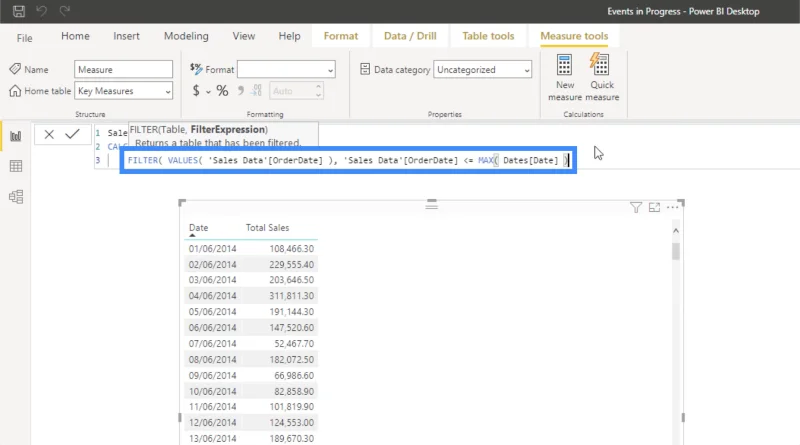The height and width of the screenshot is (445, 800).
Task: Open the Data category dropdown
Action: click(x=482, y=69)
